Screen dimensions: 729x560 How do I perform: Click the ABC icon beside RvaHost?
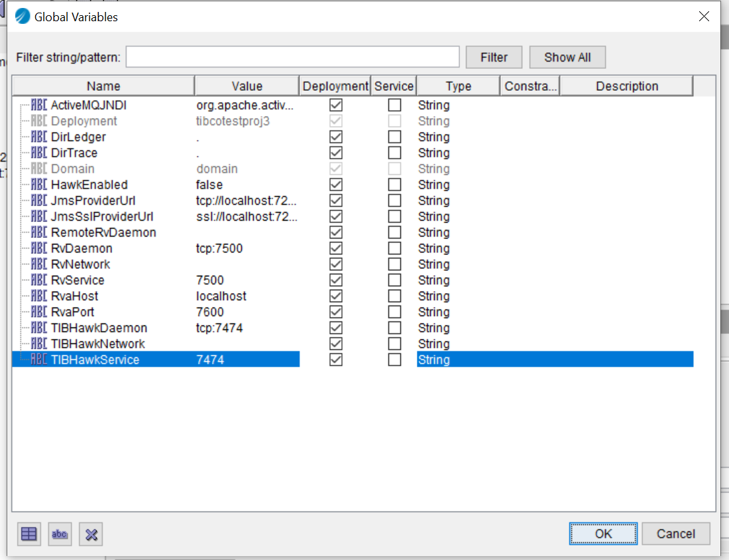39,296
